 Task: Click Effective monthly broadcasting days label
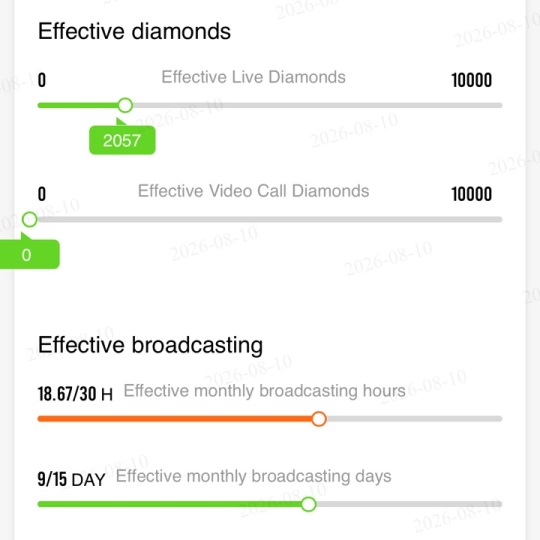(x=253, y=477)
